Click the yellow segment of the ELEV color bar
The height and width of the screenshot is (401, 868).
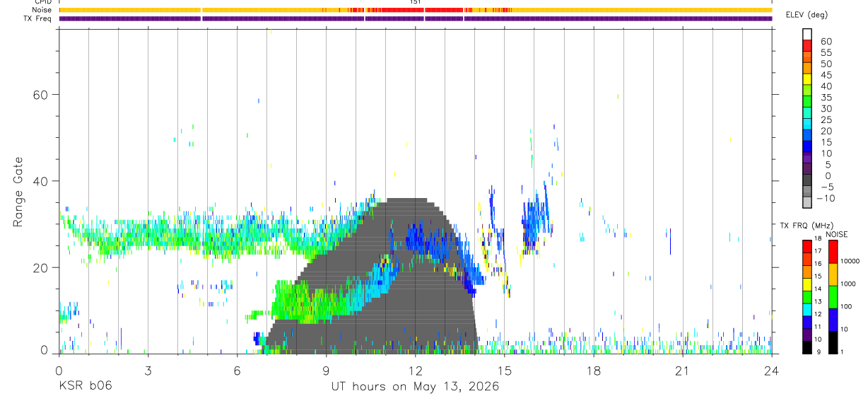[x=807, y=78]
